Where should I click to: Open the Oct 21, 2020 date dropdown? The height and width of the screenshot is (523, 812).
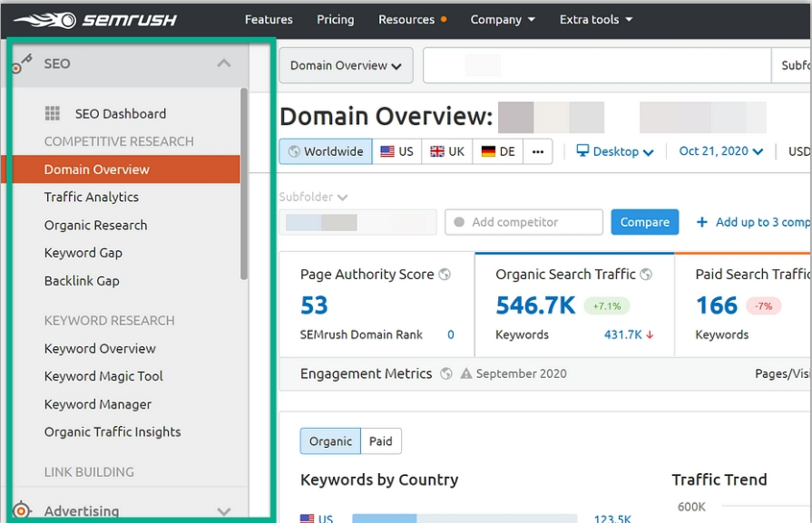(721, 151)
